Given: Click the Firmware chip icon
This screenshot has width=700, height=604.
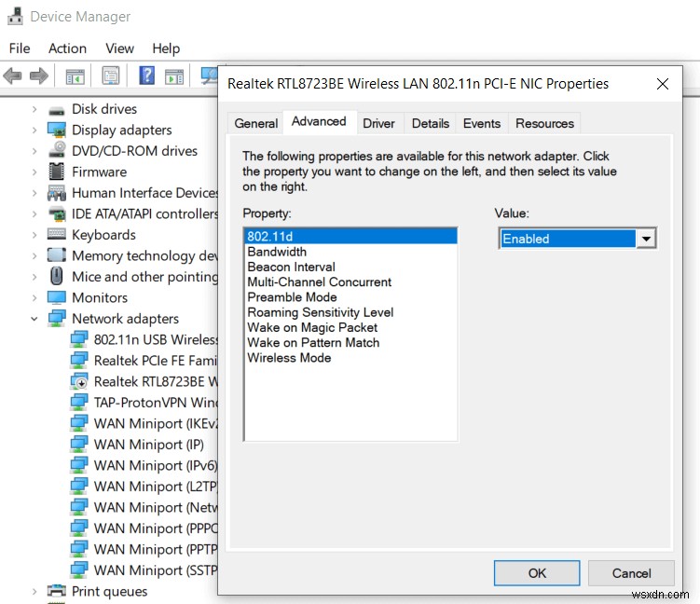Looking at the screenshot, I should 56,172.
